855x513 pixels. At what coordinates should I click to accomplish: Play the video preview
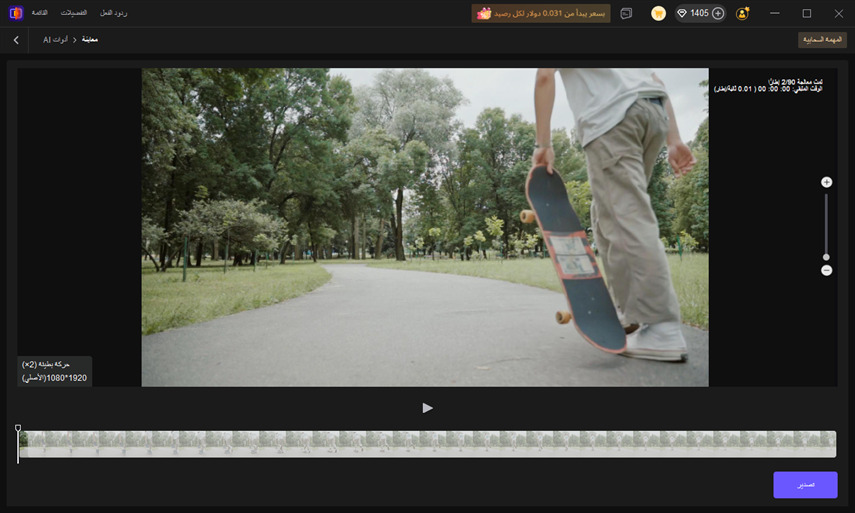[x=428, y=408]
